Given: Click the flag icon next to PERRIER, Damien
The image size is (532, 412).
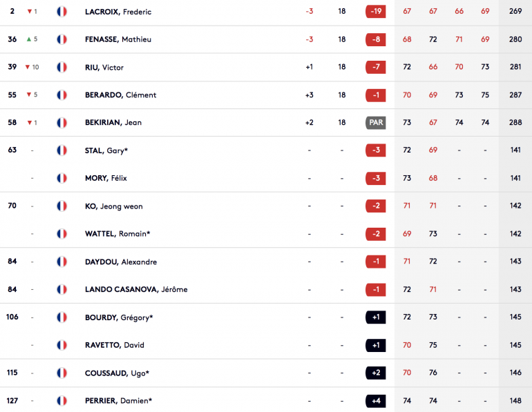Looking at the screenshot, I should (61, 401).
